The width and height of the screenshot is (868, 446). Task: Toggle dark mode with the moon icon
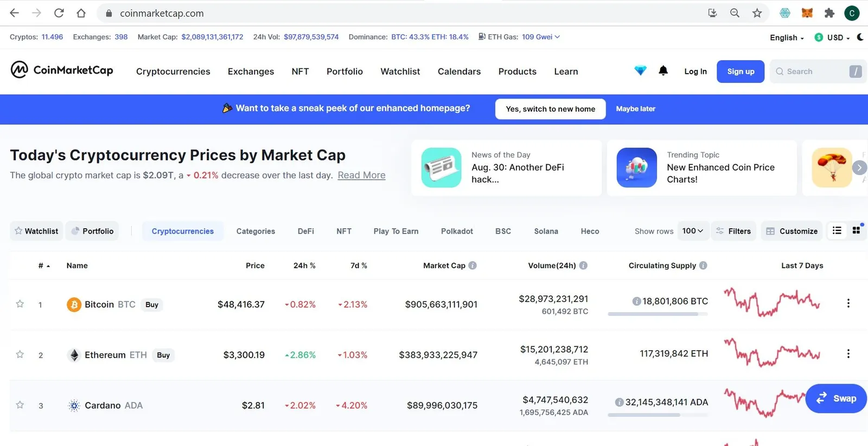pyautogui.click(x=860, y=37)
